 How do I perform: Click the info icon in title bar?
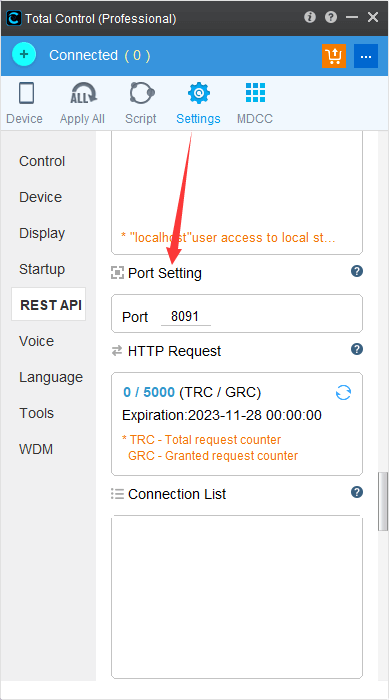pyautogui.click(x=310, y=17)
